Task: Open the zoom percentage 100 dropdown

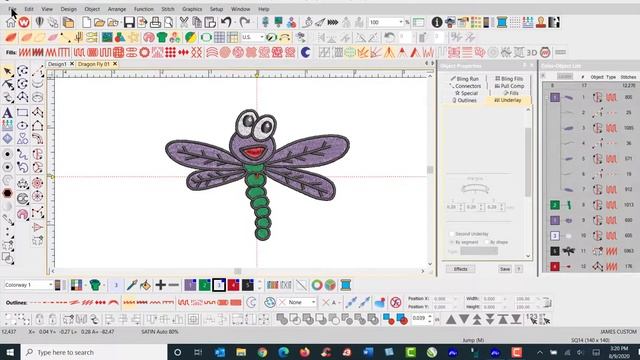Action: coord(401,22)
